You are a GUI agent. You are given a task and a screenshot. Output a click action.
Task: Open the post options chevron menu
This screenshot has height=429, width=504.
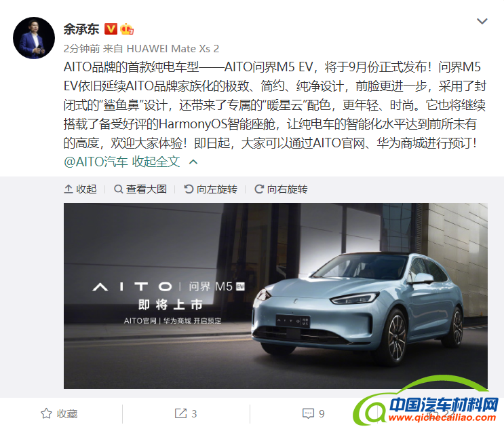coord(482,21)
